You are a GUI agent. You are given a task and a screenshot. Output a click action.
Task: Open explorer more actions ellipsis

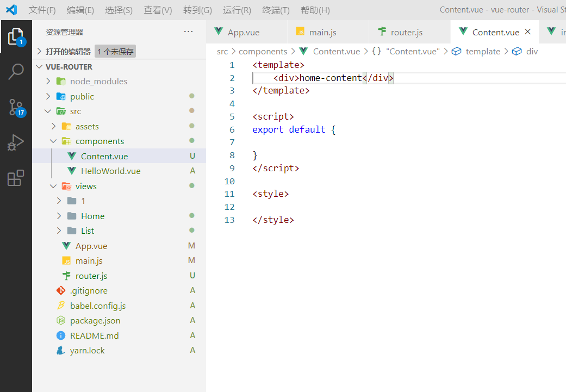[188, 32]
